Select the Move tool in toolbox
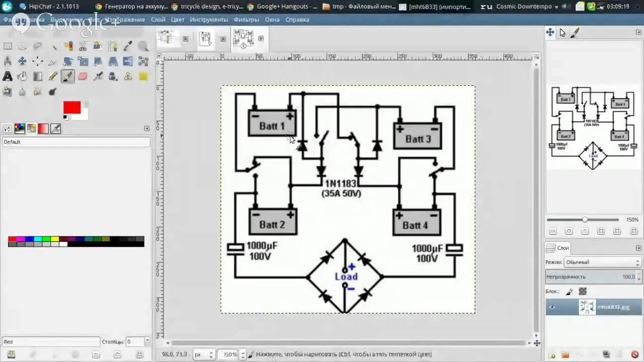This screenshot has height=362, width=644. (23, 61)
